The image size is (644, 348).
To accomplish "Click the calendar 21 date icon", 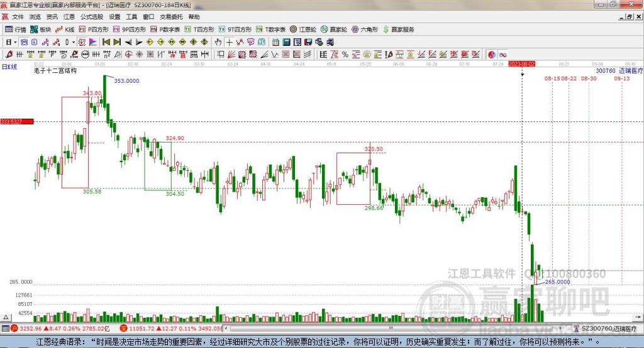I will (x=275, y=42).
